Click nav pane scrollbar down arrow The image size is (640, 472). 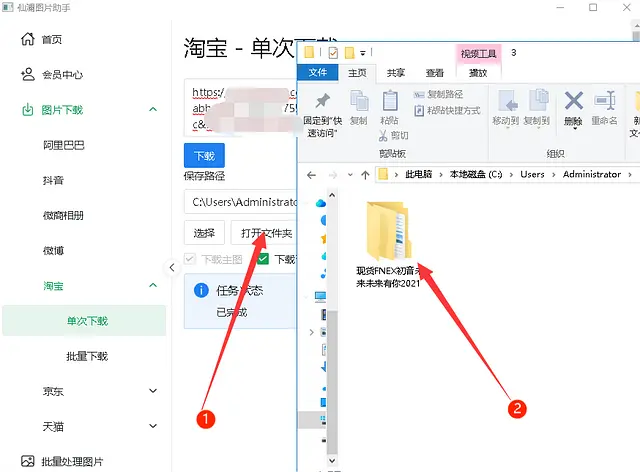(x=332, y=461)
